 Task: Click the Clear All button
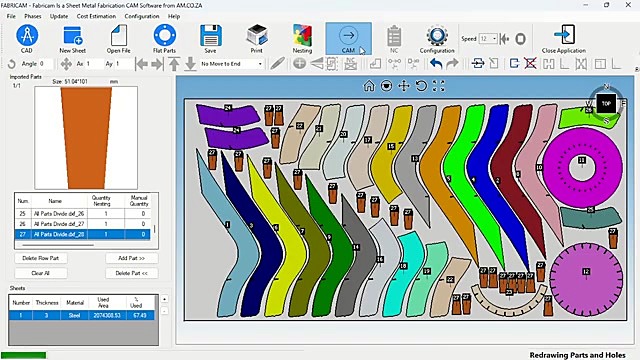pyautogui.click(x=41, y=273)
